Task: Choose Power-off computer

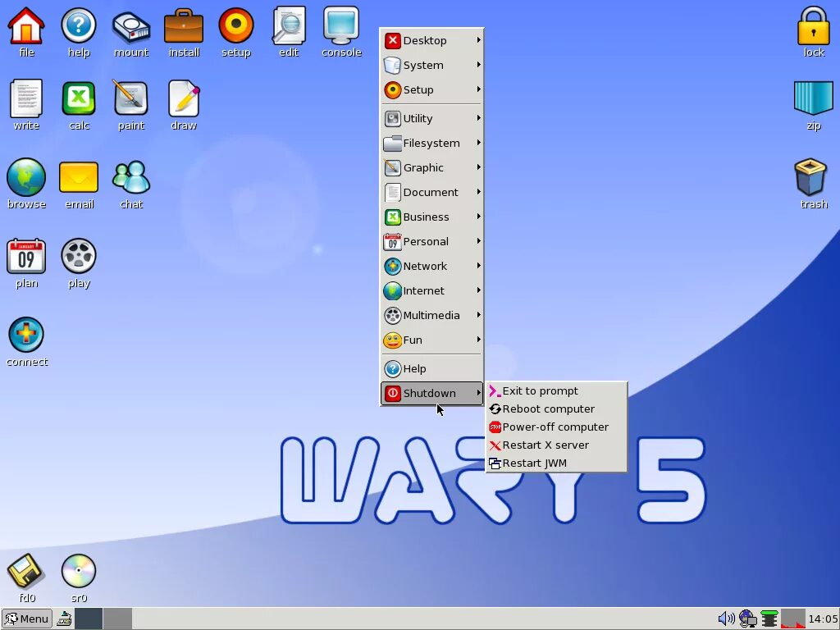Action: point(556,427)
